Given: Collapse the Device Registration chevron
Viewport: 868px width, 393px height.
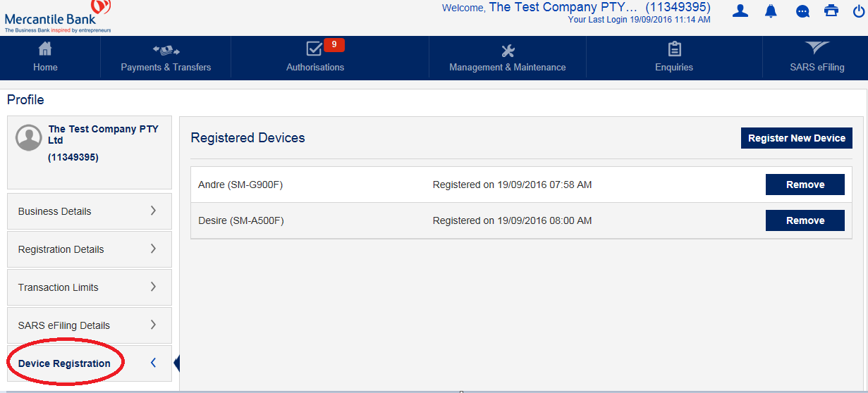Looking at the screenshot, I should pyautogui.click(x=153, y=363).
